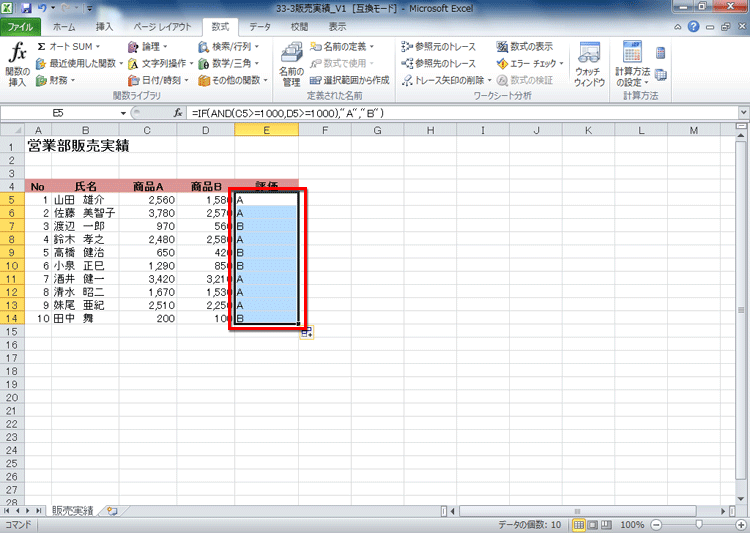Click the Name Box showing E5
The image size is (750, 533).
pos(58,113)
